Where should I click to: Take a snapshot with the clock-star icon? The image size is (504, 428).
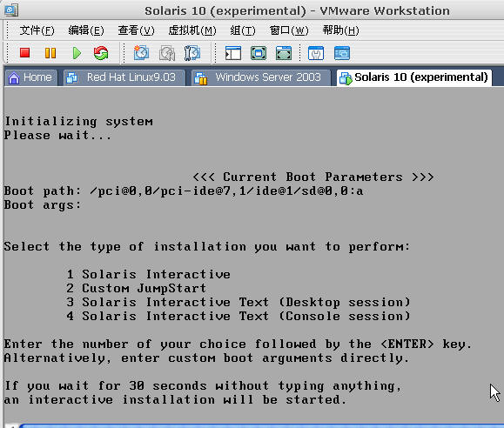pyautogui.click(x=141, y=53)
